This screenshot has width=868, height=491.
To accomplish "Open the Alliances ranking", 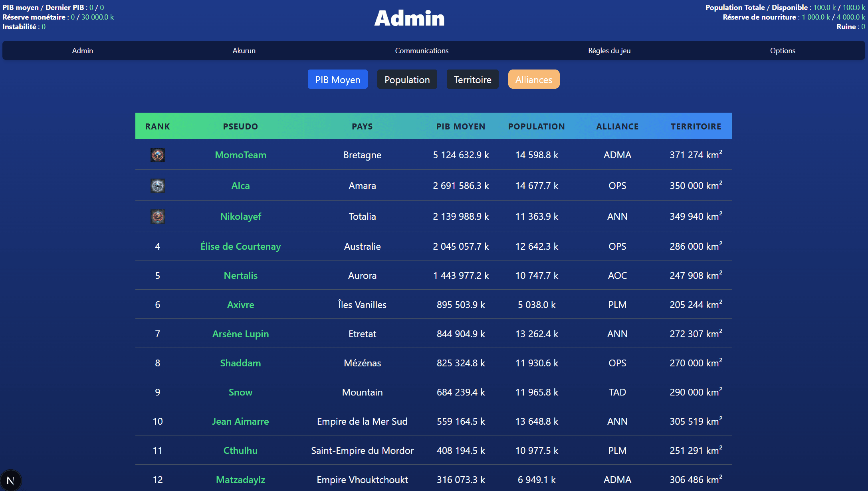I will (x=533, y=80).
